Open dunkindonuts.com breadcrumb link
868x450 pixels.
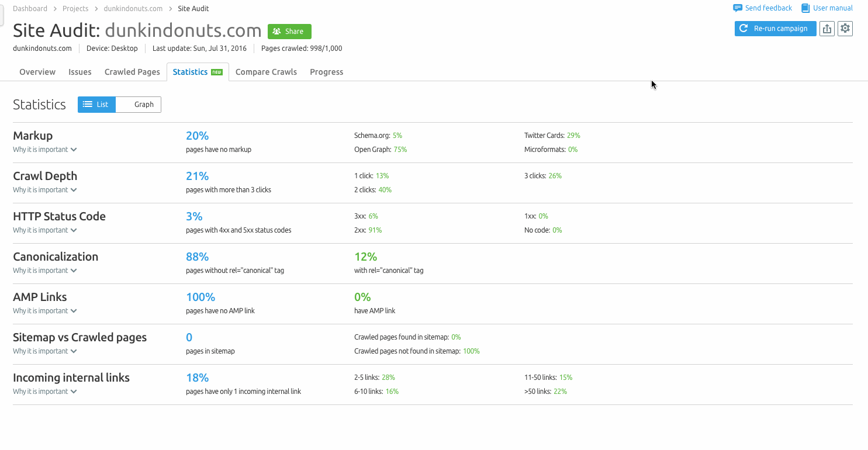133,8
